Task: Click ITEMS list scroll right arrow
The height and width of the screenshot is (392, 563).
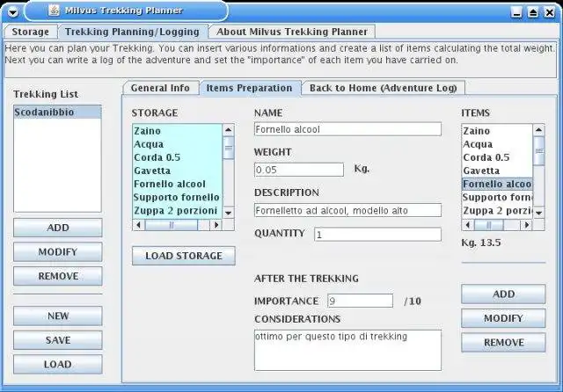Action: pos(526,225)
